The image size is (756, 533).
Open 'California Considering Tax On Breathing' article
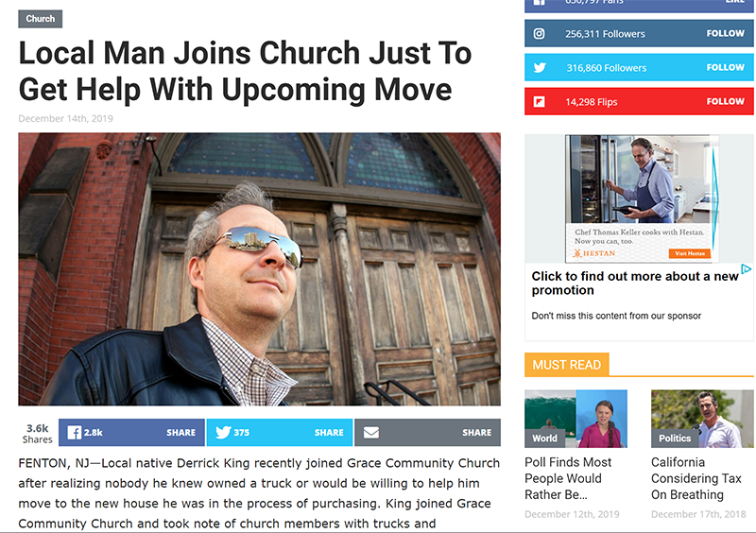click(x=696, y=478)
